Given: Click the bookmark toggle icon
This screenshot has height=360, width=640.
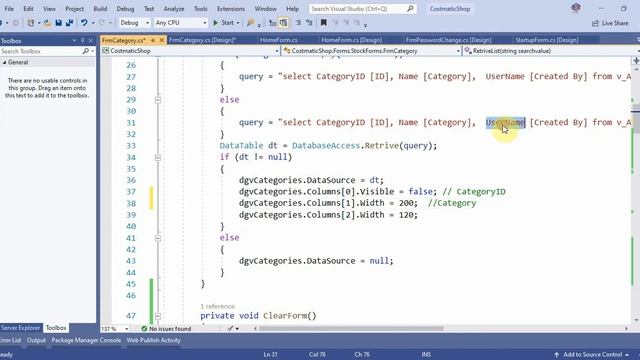Looking at the screenshot, I should [323, 23].
